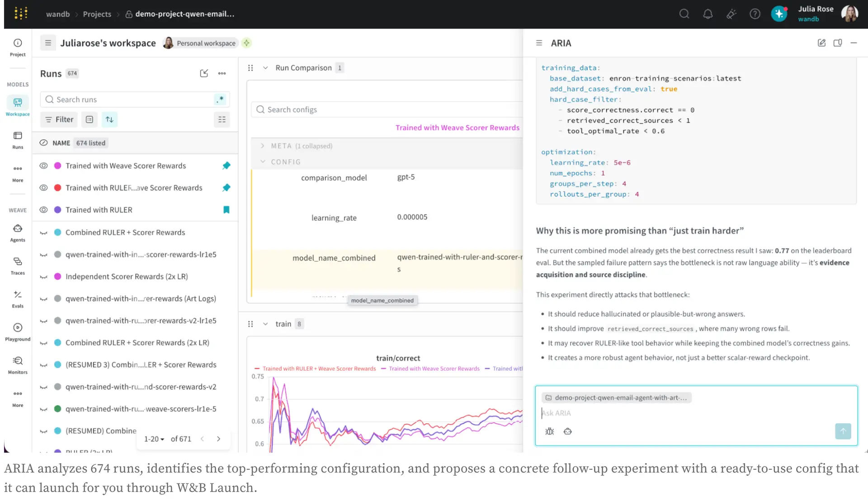Screen dimensions: 868x502
Task: Collapse the Run Comparison section
Action: 265,68
